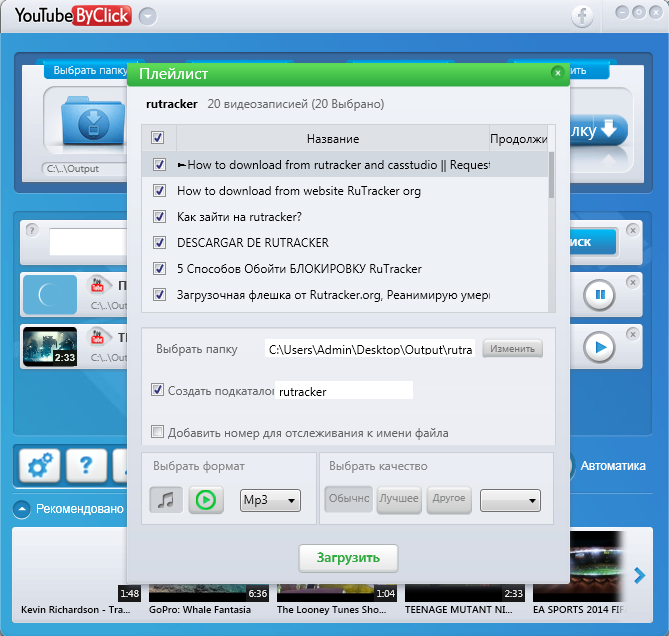Enable 'Добавить номер для отслеживания' checkbox
This screenshot has width=669, height=636.
tap(157, 432)
